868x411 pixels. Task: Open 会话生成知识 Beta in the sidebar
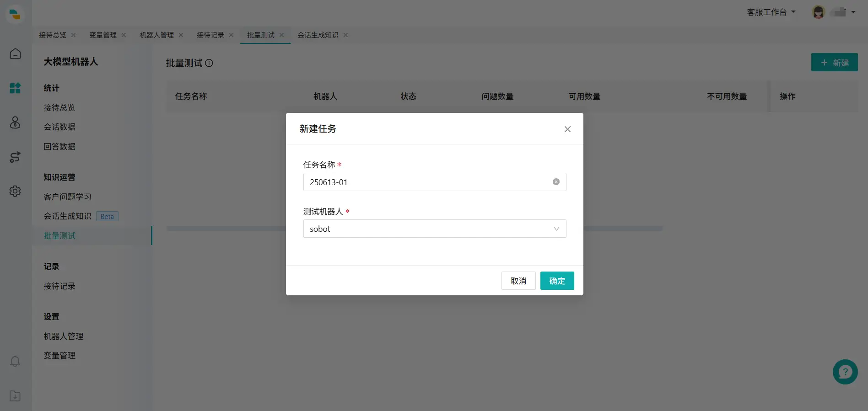pos(81,216)
